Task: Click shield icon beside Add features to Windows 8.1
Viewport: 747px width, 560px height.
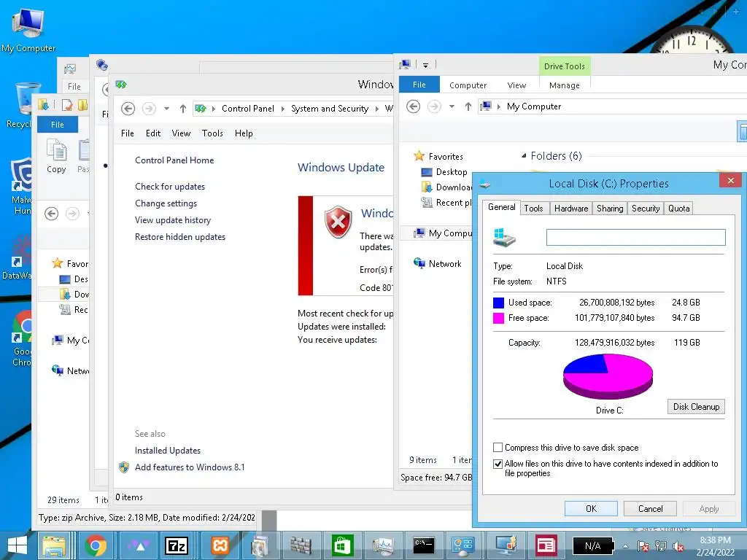Action: (124, 467)
